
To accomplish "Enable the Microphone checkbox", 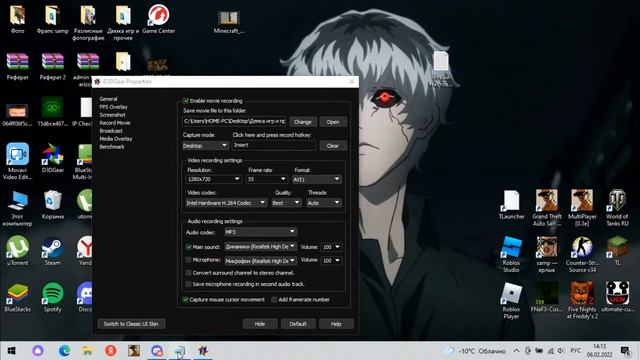I will pyautogui.click(x=188, y=260).
